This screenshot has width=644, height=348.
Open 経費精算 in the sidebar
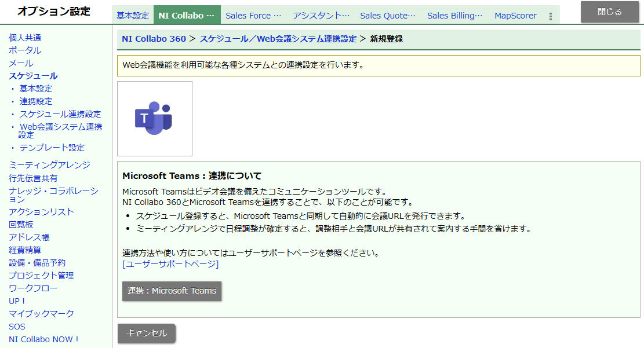click(x=25, y=250)
